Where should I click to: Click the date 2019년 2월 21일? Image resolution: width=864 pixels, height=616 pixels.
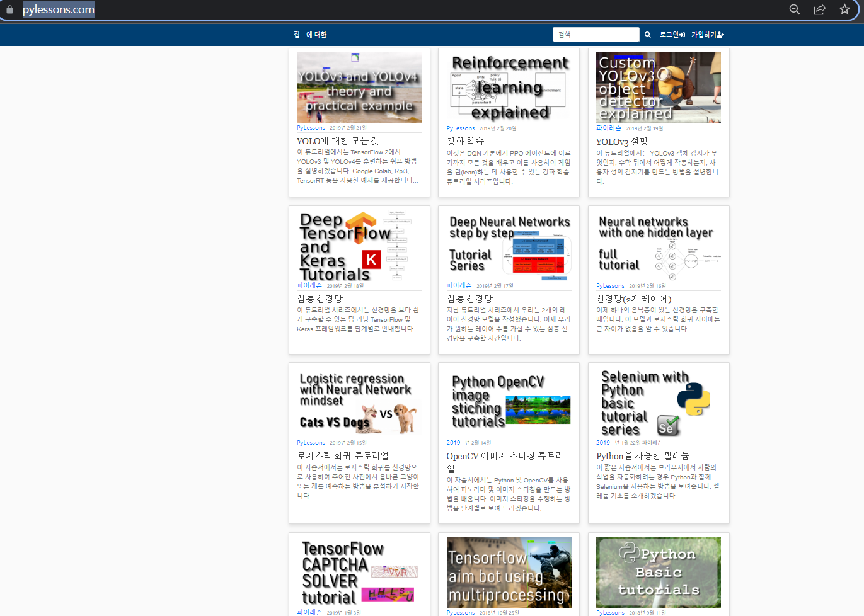[x=348, y=128]
